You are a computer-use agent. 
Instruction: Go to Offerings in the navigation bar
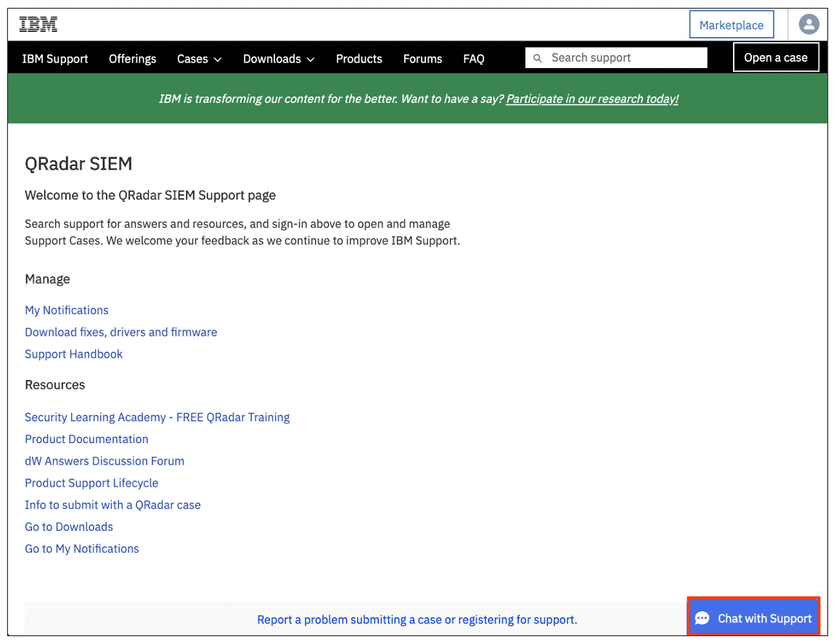(x=133, y=59)
